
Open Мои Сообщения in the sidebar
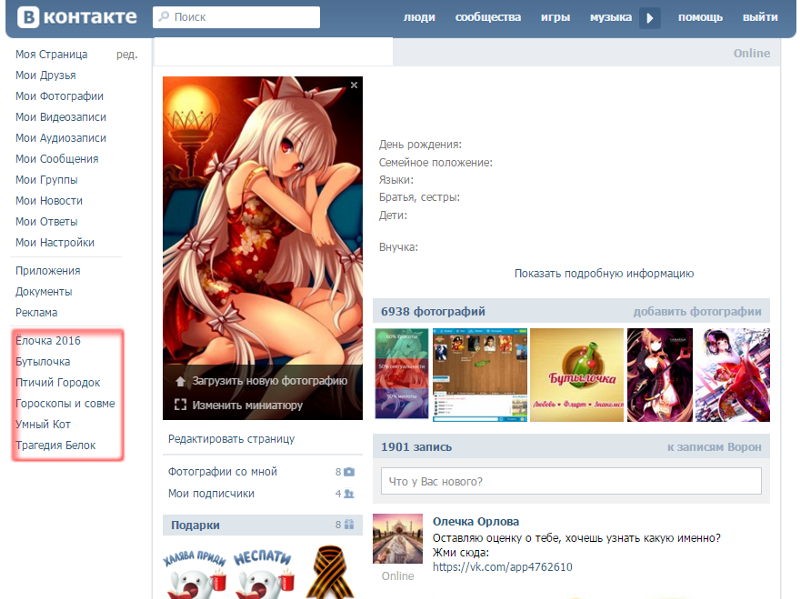[x=57, y=159]
